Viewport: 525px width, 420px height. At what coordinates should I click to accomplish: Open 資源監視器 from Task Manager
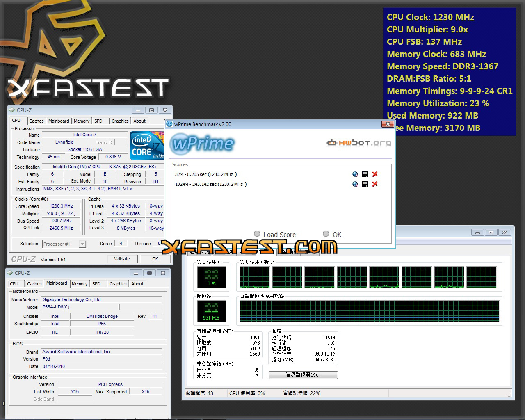point(303,374)
